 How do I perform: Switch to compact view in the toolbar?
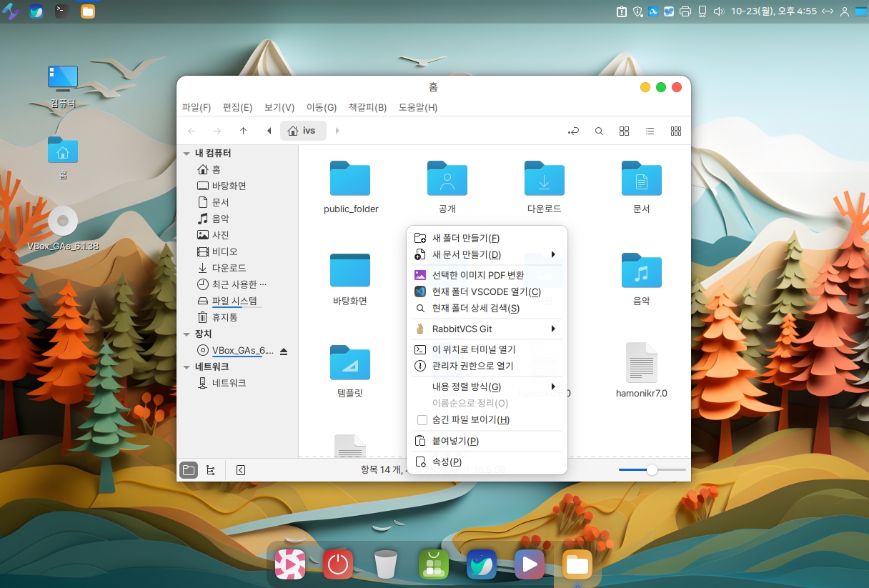click(675, 131)
